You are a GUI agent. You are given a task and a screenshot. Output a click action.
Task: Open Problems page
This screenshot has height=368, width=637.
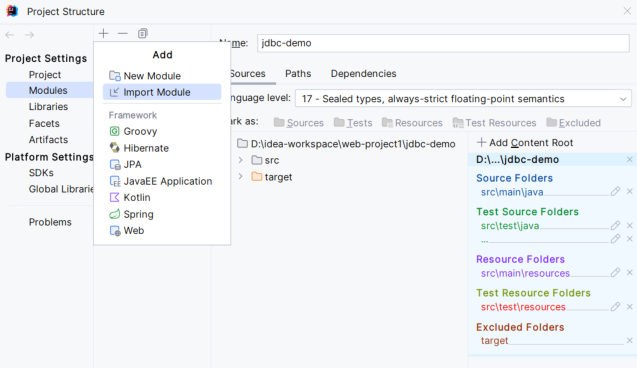pos(50,222)
